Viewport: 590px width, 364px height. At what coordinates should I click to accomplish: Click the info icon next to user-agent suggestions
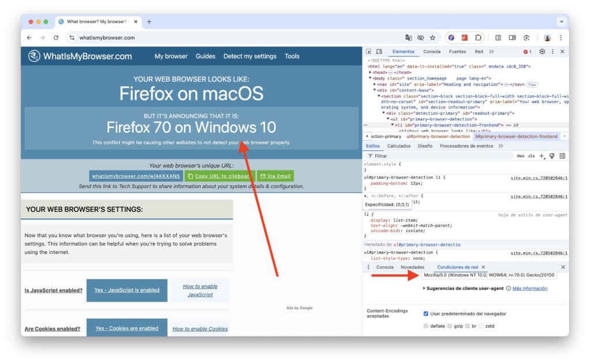(x=508, y=289)
